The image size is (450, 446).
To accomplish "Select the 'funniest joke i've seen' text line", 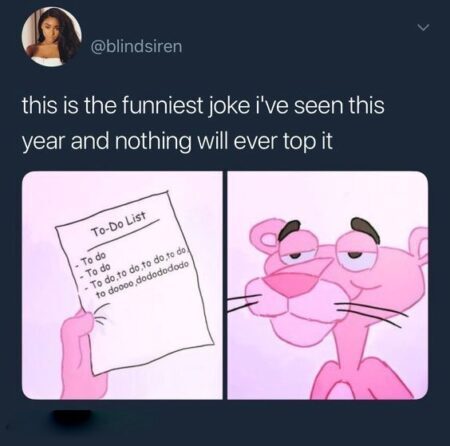I will pos(202,105).
